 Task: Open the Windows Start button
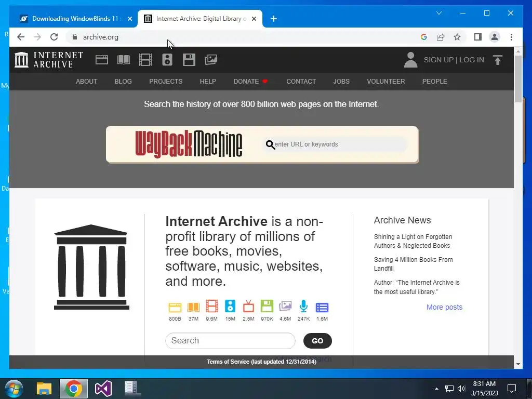pyautogui.click(x=14, y=389)
